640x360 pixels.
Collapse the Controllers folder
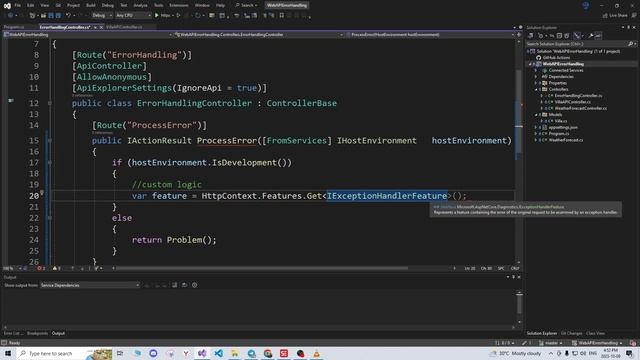[536, 89]
